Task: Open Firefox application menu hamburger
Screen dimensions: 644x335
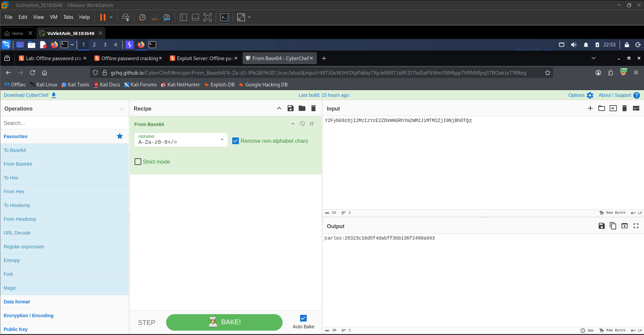Action: [636, 73]
